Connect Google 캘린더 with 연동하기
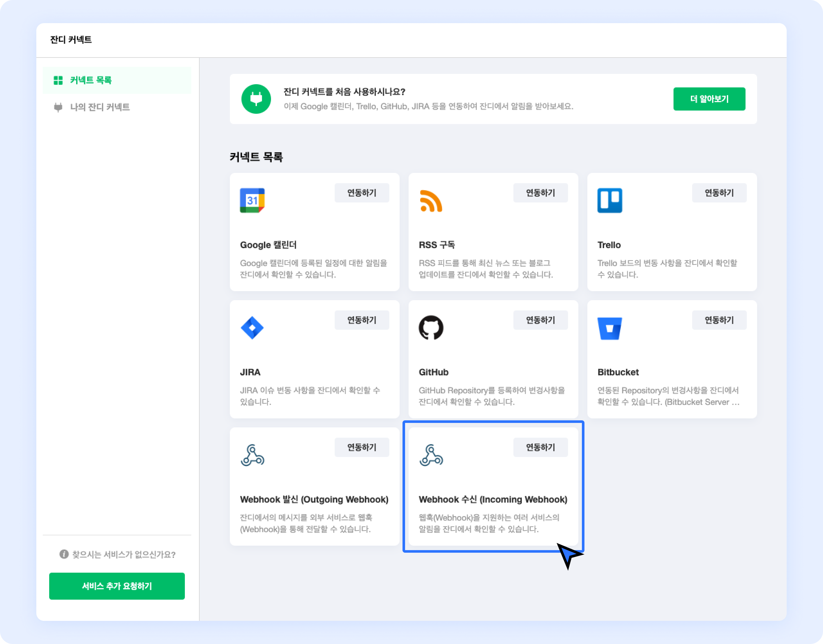The width and height of the screenshot is (823, 644). [x=361, y=193]
